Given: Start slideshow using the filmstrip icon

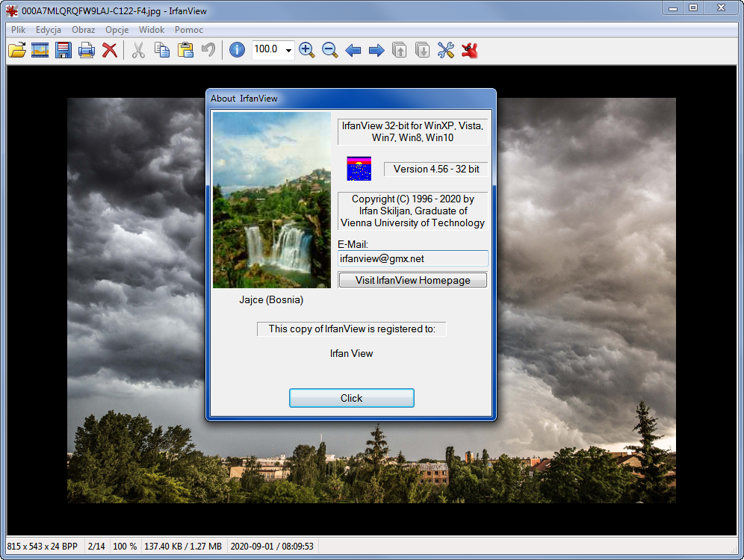Looking at the screenshot, I should tap(40, 50).
